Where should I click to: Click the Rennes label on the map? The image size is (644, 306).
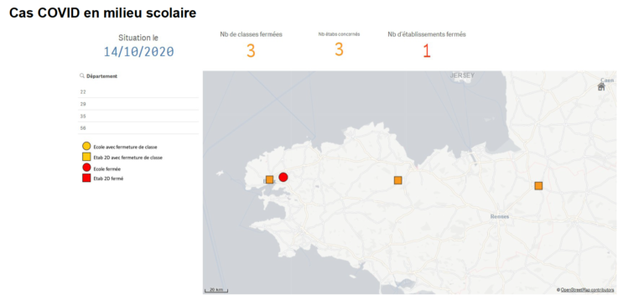[500, 216]
